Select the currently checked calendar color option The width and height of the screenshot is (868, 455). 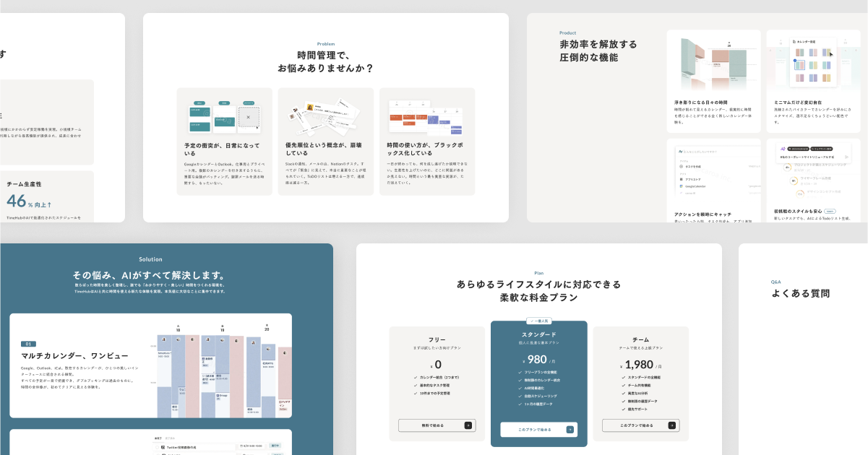(800, 64)
